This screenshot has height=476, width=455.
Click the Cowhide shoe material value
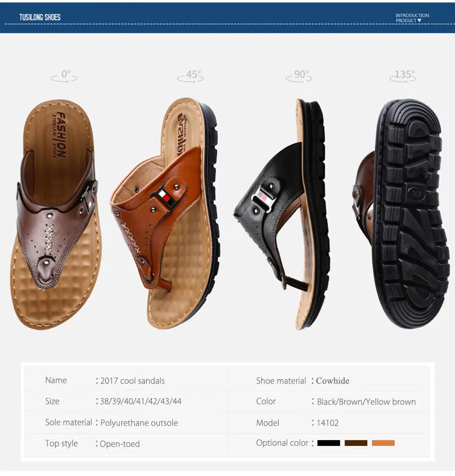pyautogui.click(x=332, y=380)
